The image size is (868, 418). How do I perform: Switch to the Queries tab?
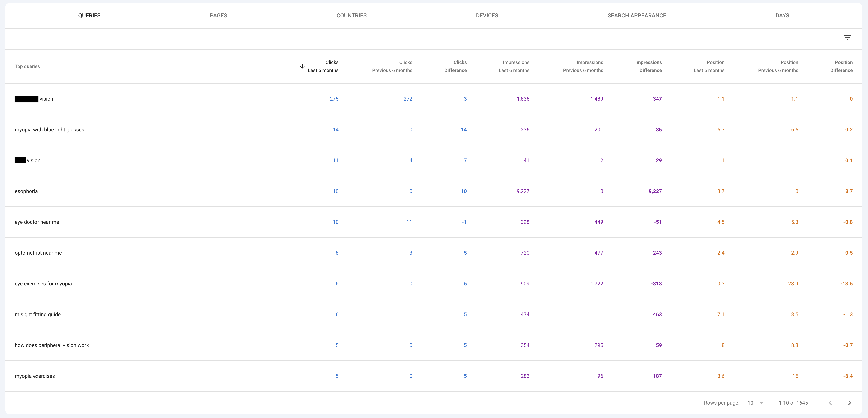89,15
